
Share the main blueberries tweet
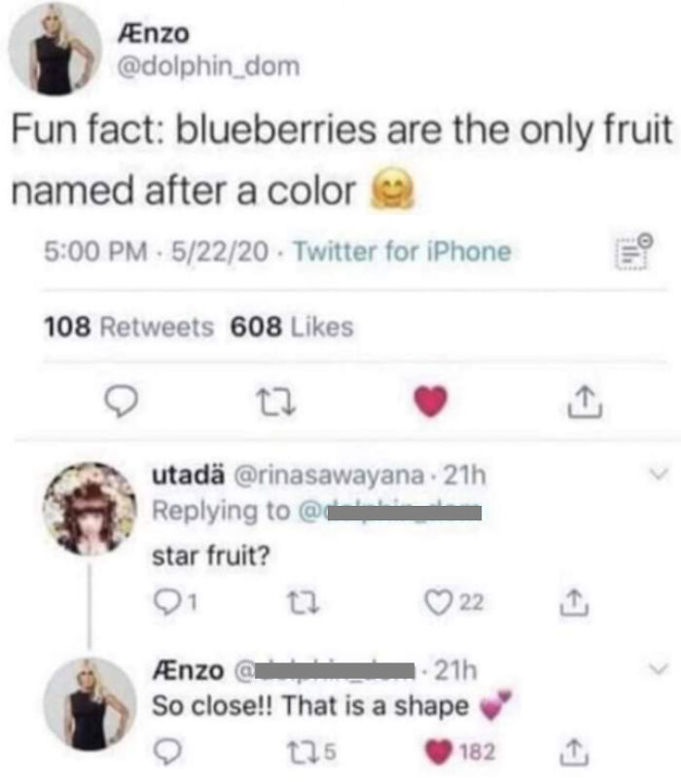pos(585,402)
